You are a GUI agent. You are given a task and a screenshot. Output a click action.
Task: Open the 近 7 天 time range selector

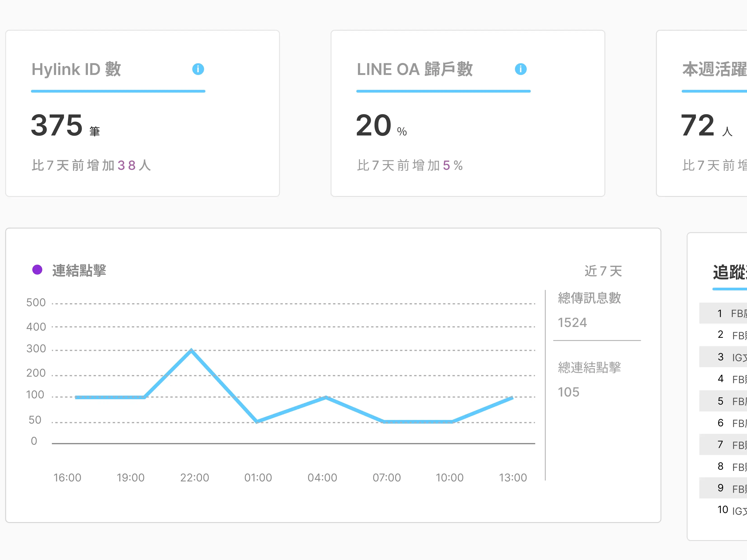point(603,271)
